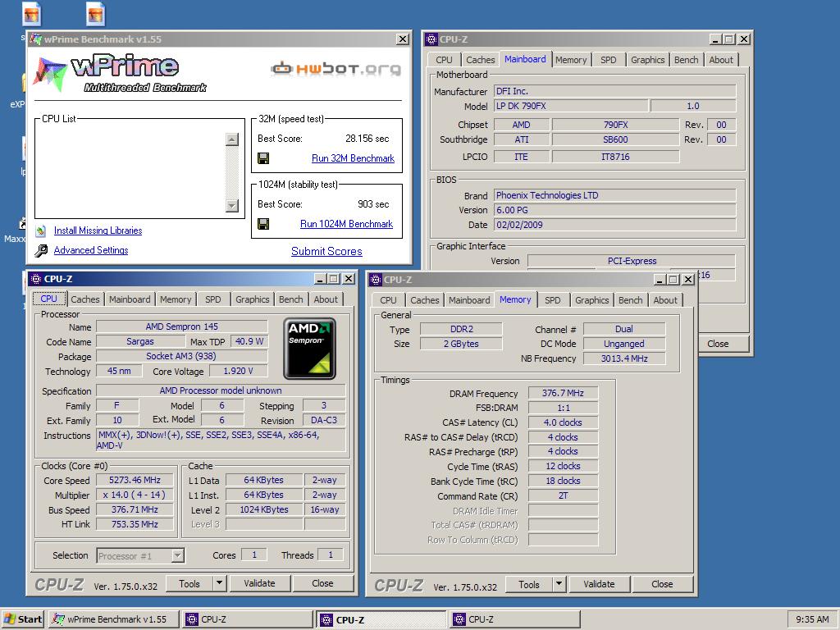
Task: Click the second desktop file icon at top
Action: [x=95, y=14]
